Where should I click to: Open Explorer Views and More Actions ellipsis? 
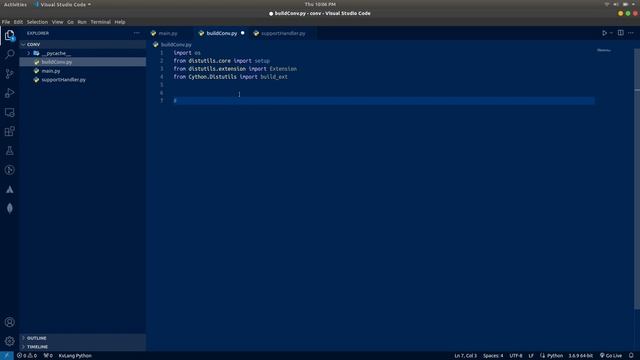[x=136, y=33]
